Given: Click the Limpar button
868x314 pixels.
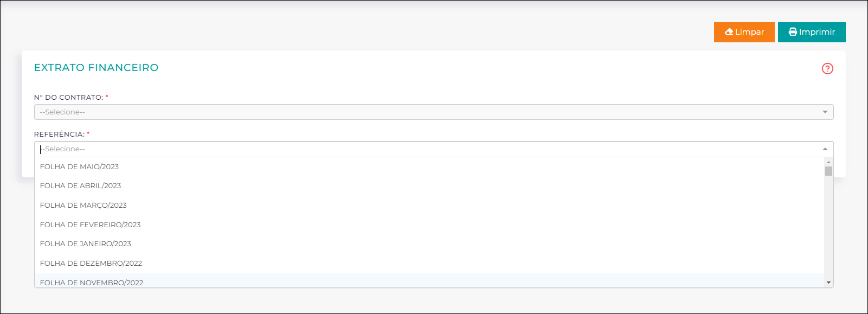Looking at the screenshot, I should pyautogui.click(x=744, y=32).
